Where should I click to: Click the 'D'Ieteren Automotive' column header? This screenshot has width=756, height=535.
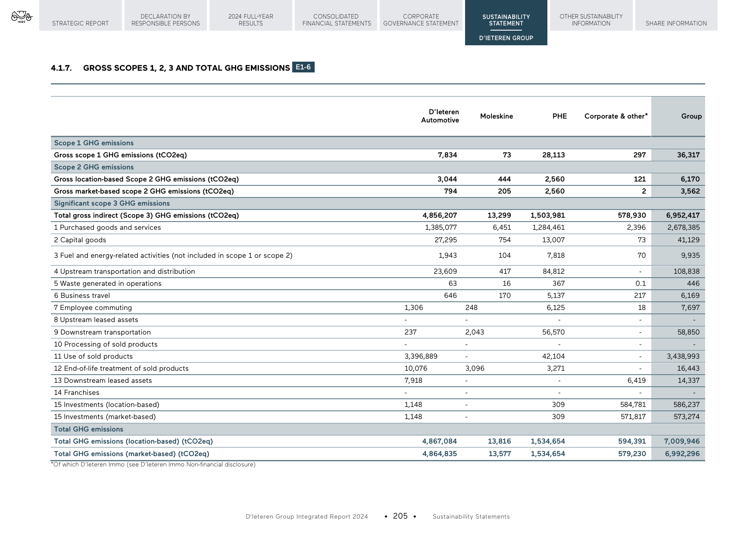[x=440, y=116]
